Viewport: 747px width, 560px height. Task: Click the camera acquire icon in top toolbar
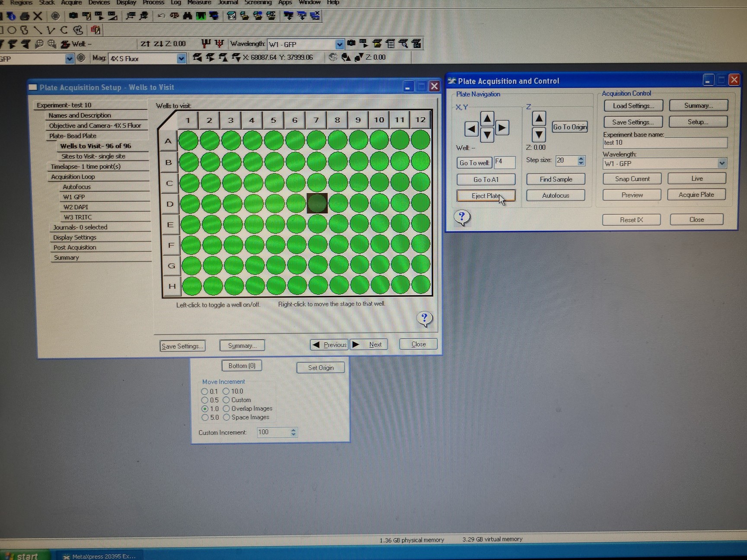pyautogui.click(x=73, y=16)
